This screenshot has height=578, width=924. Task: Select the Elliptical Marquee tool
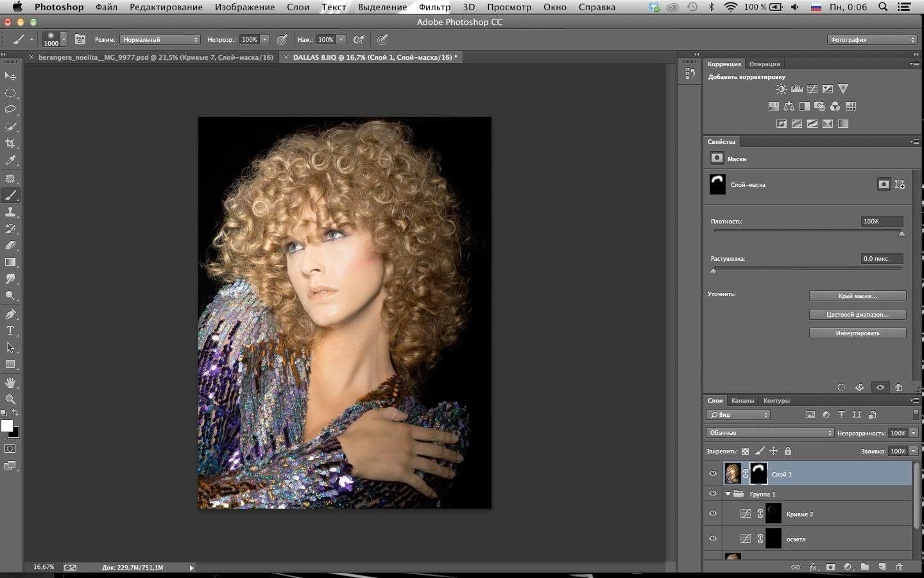pyautogui.click(x=10, y=93)
